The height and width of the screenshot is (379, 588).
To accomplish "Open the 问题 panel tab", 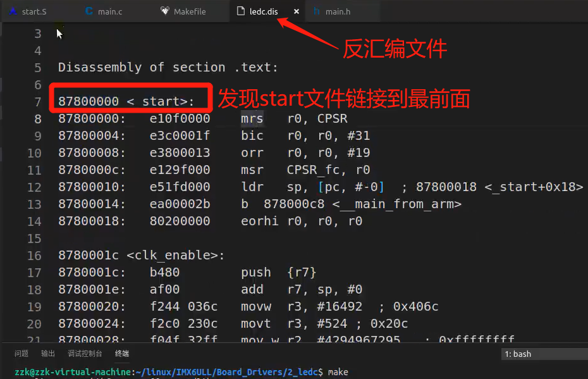I will click(x=21, y=354).
